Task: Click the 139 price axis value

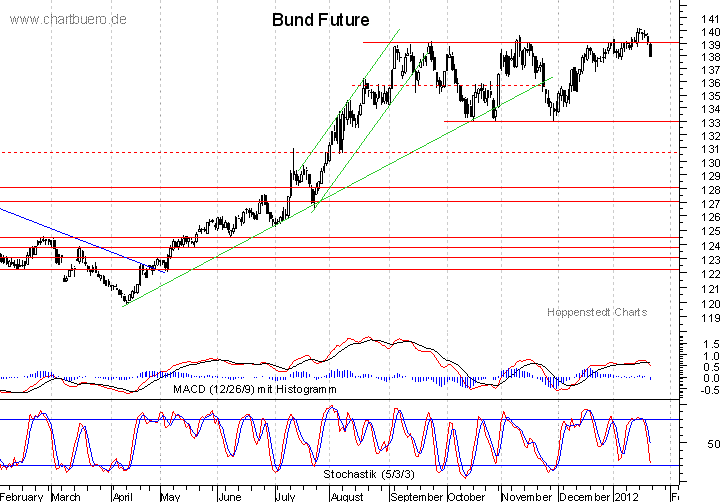Action: [710, 45]
